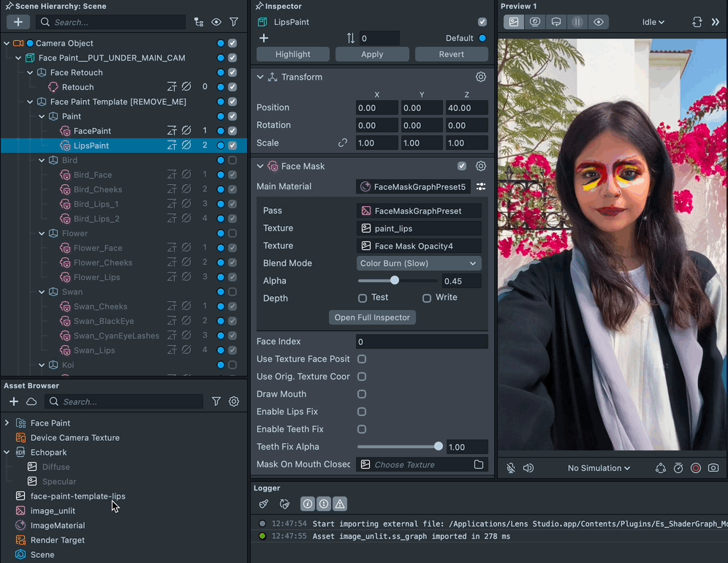This screenshot has height=563, width=728.
Task: Open the No Simulation dropdown
Action: coord(599,468)
